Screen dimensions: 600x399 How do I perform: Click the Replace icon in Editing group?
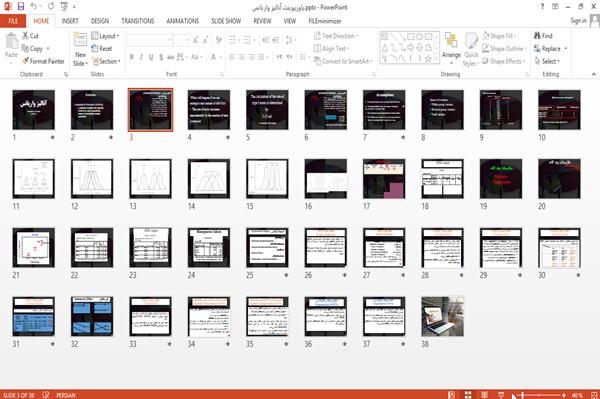537,49
